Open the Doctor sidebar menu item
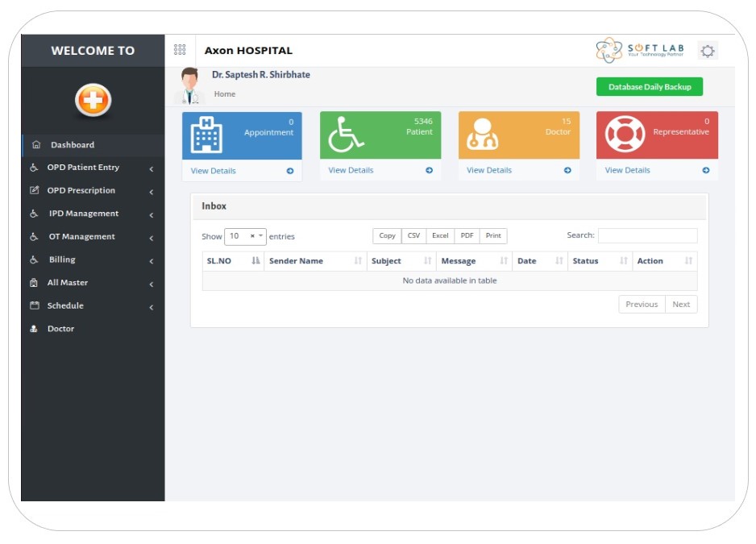This screenshot has width=756, height=544. point(60,329)
